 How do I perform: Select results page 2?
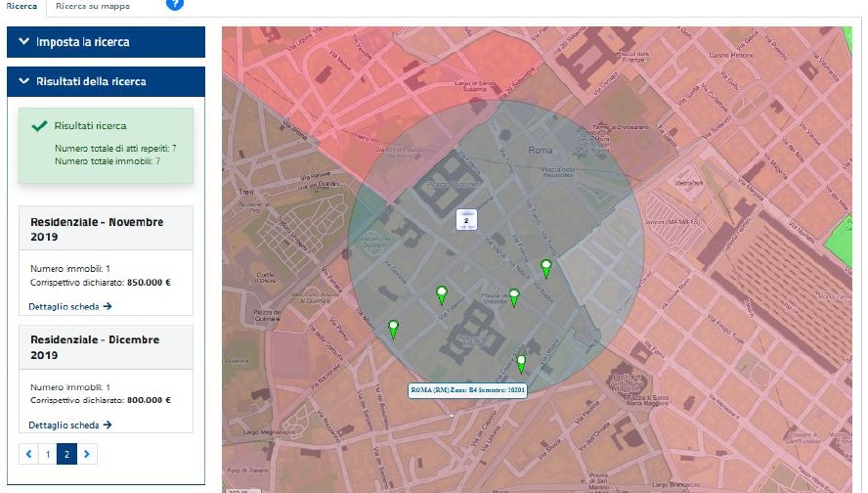pos(67,454)
